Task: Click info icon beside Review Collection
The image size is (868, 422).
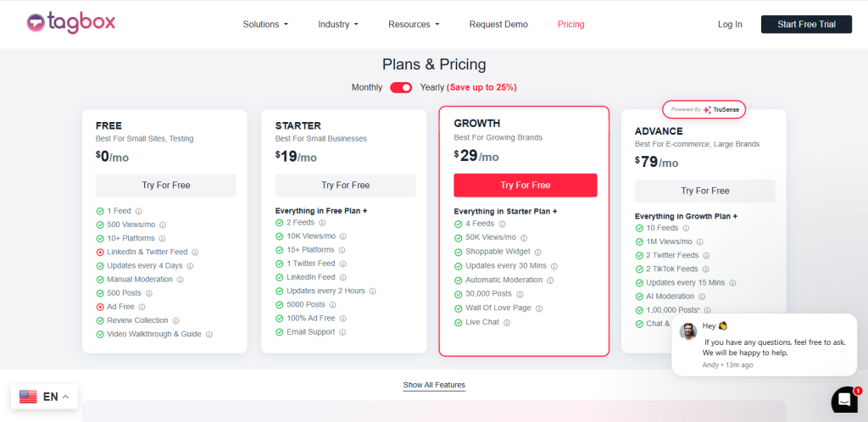Action: click(x=176, y=320)
